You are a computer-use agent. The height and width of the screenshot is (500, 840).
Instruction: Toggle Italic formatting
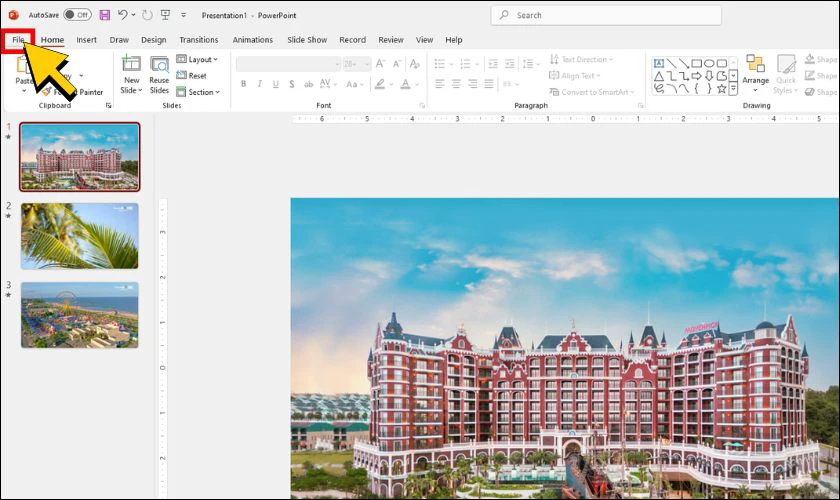tap(260, 84)
